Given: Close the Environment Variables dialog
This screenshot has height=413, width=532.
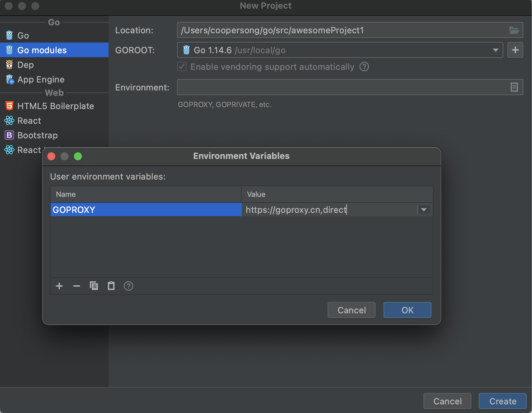Looking at the screenshot, I should [x=51, y=156].
